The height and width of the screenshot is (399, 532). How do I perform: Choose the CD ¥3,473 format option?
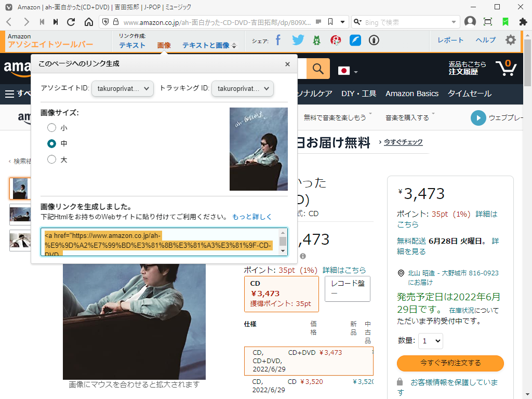click(x=282, y=294)
